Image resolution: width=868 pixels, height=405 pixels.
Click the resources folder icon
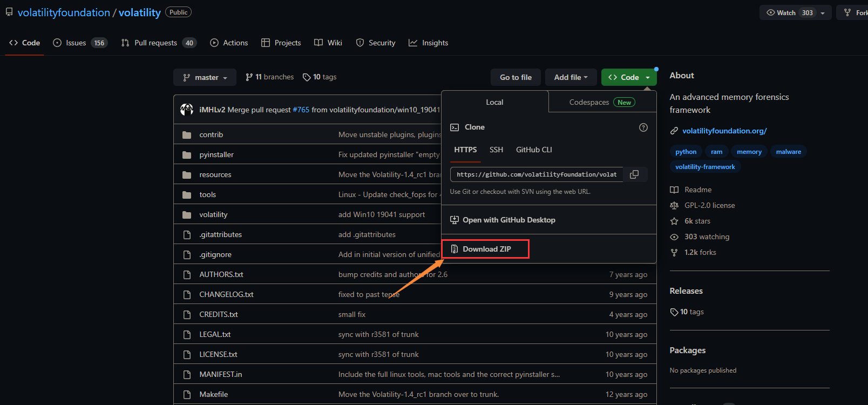point(187,175)
